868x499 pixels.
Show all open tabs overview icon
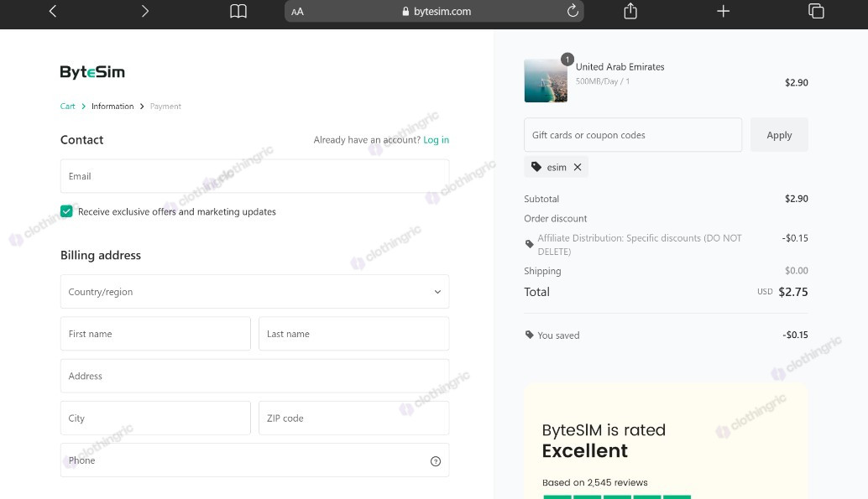click(x=816, y=11)
